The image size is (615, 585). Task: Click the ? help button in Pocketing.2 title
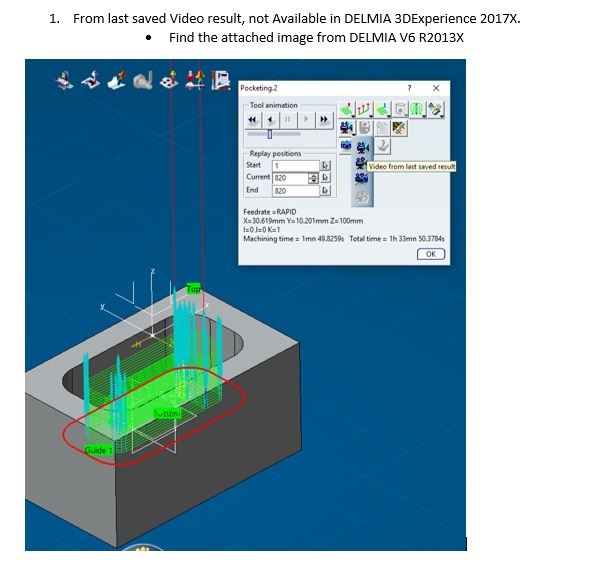409,88
